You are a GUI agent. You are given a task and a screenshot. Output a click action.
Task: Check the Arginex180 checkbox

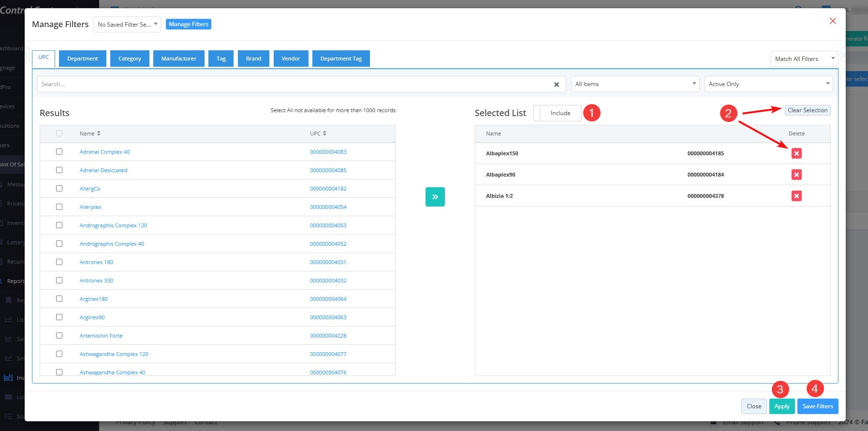coord(59,299)
